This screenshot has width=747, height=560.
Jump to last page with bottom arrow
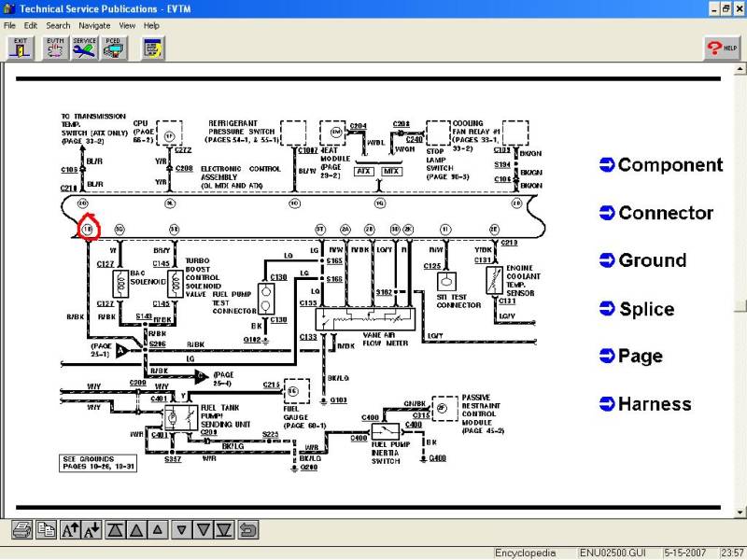pos(224,529)
